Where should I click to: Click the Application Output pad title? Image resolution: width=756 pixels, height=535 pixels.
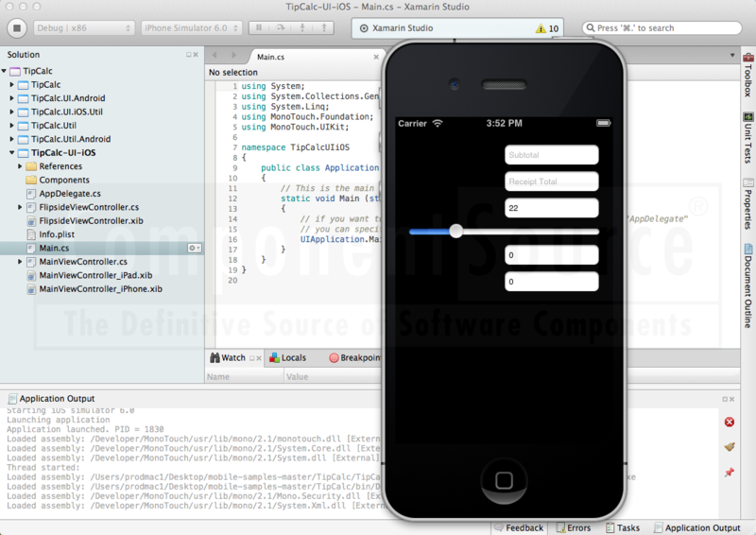[52, 399]
